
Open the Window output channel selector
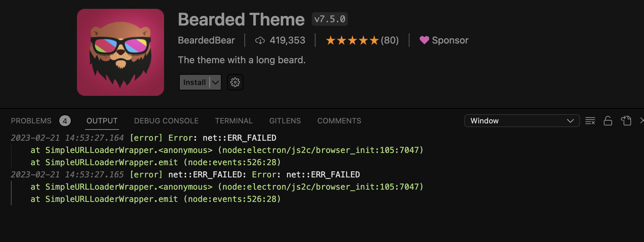tap(522, 121)
